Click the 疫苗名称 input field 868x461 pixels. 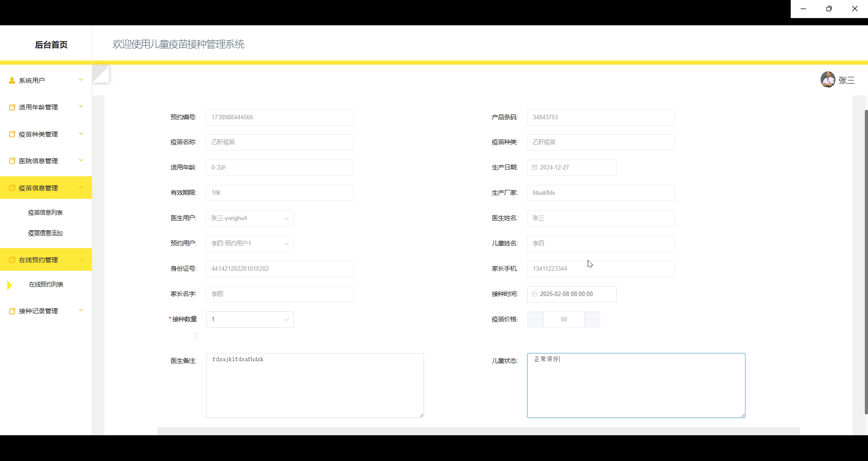(279, 142)
